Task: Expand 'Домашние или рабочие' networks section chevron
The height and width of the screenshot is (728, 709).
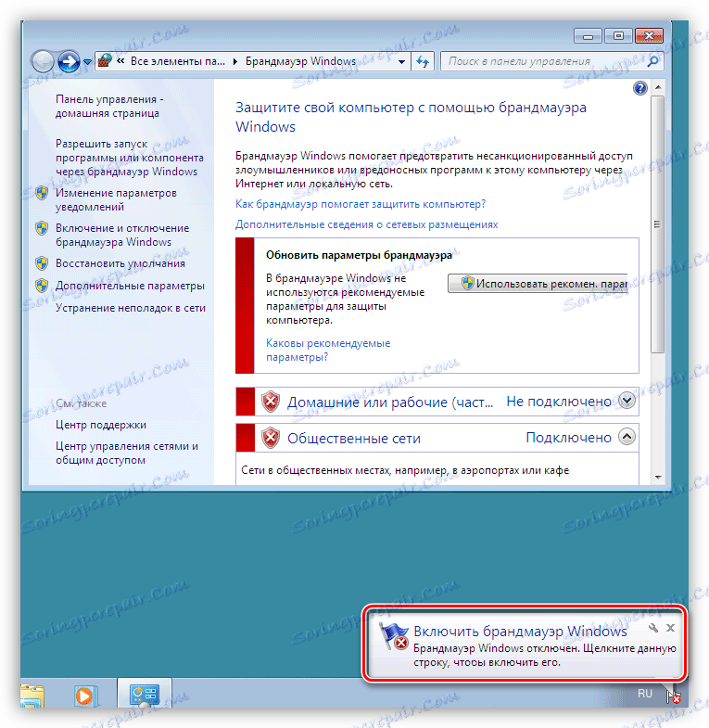Action: pyautogui.click(x=627, y=401)
